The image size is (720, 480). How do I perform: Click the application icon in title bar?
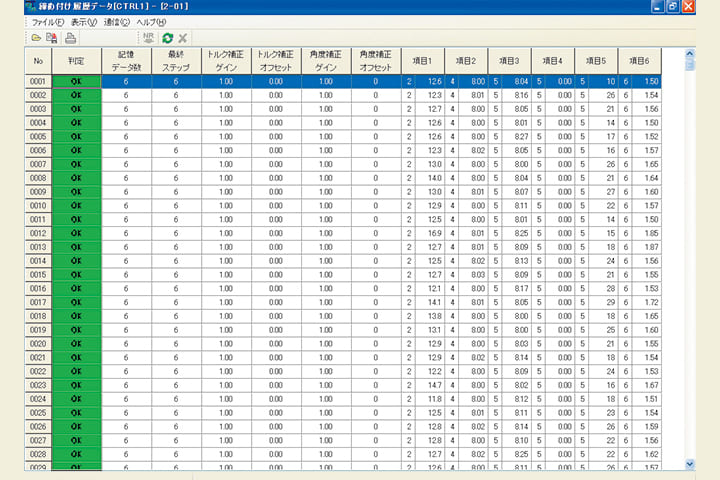(x=32, y=7)
